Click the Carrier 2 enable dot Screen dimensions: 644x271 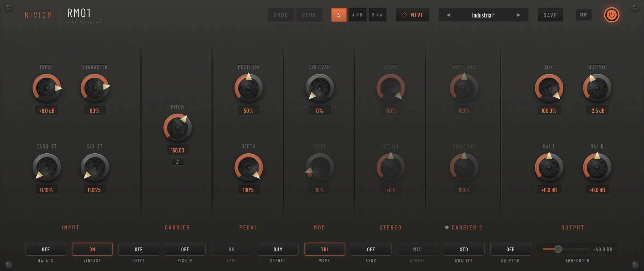click(x=447, y=227)
